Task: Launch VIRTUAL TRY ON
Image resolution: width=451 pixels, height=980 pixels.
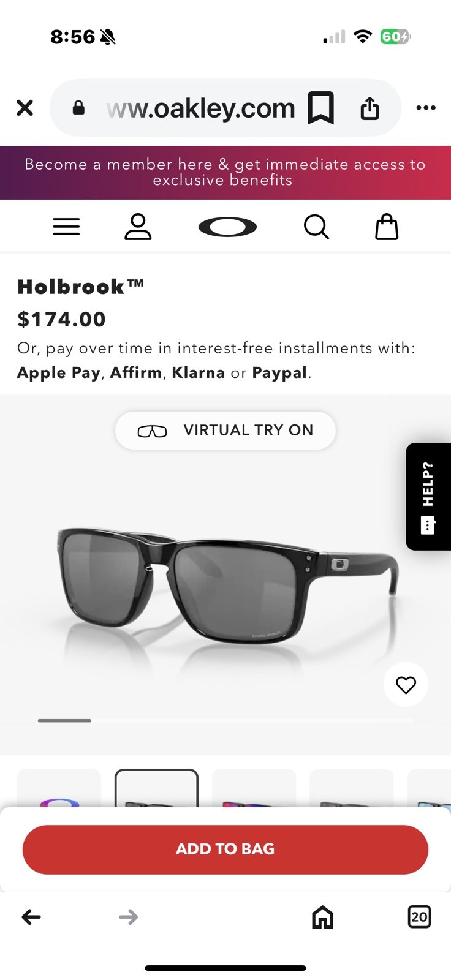Action: coord(225,431)
